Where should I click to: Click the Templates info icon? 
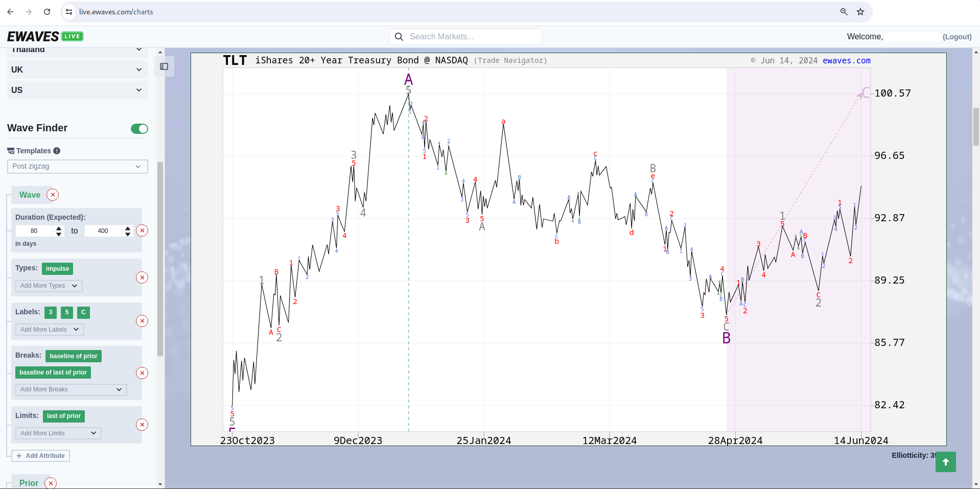click(57, 151)
